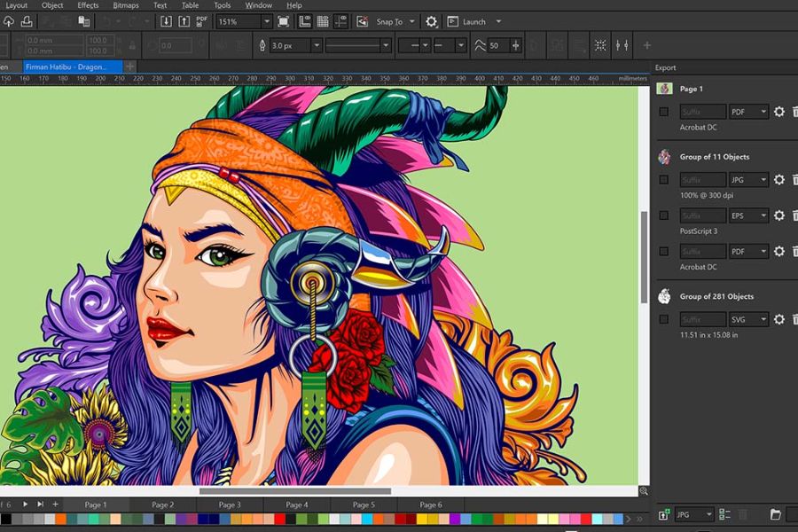Open the Window menu
The image size is (798, 532).
click(259, 5)
